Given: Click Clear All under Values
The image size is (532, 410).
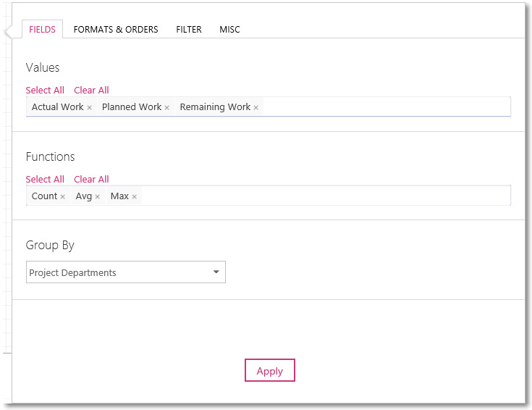Looking at the screenshot, I should click(91, 90).
